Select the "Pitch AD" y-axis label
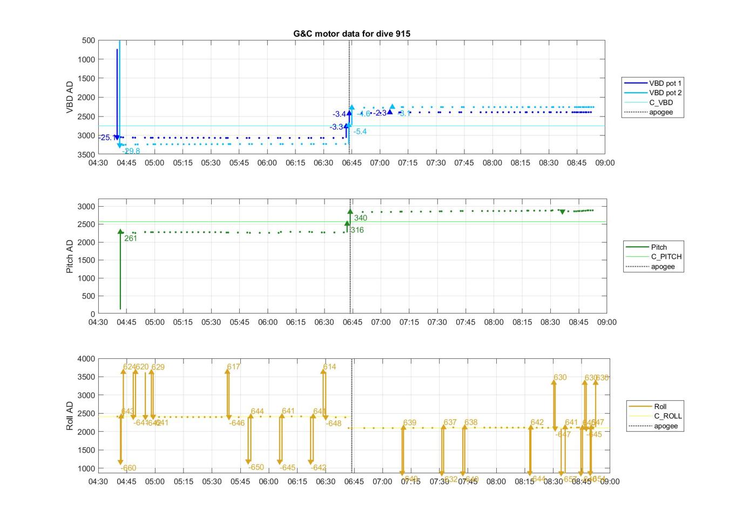Viewport: 756px width, 532px height. (70, 256)
